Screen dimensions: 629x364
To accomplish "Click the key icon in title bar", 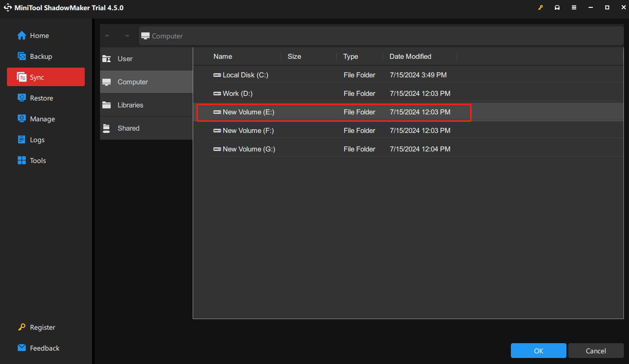I will 540,8.
